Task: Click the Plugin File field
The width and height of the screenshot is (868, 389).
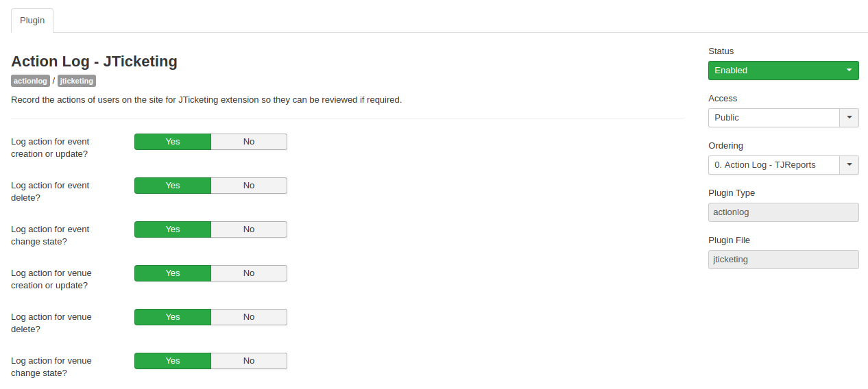Action: [783, 260]
